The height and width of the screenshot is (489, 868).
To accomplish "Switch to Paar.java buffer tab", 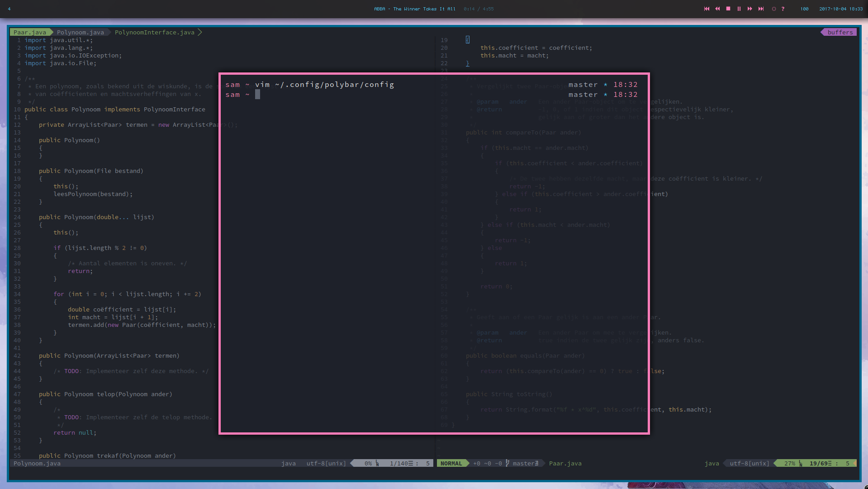I will click(x=29, y=32).
